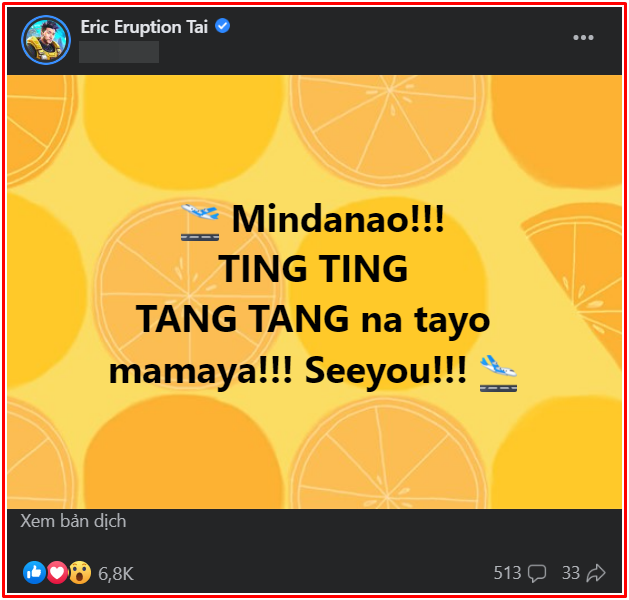Click the blurred post timestamp
The height and width of the screenshot is (600, 629).
click(x=119, y=52)
